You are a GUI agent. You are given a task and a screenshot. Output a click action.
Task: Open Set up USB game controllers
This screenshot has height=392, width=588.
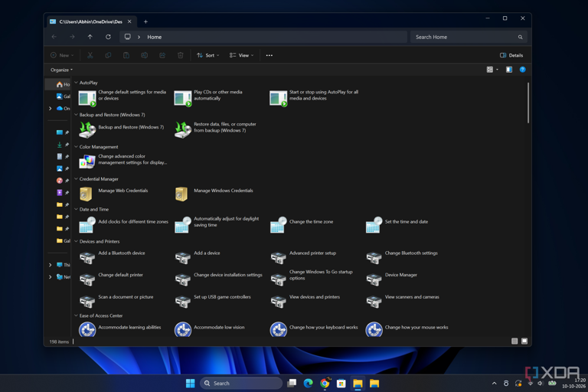(213, 300)
